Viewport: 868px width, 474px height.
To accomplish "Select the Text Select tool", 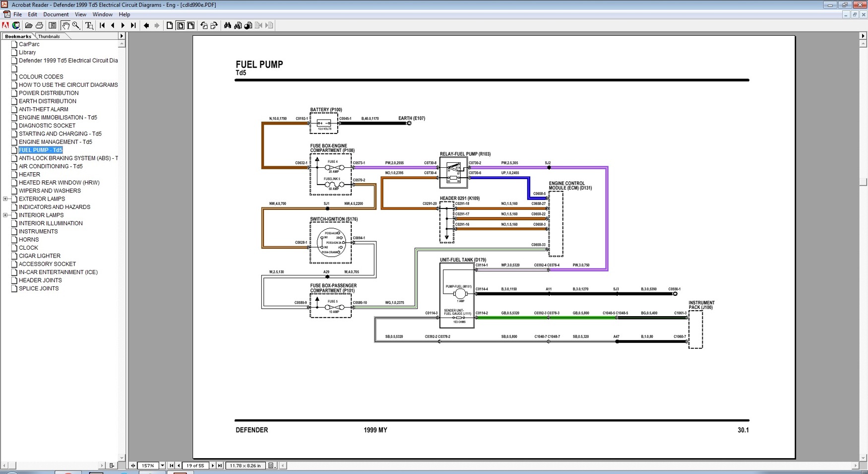I will (89, 25).
